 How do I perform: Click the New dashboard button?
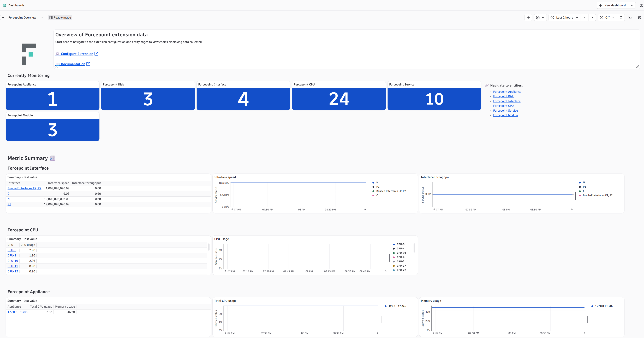point(612,5)
